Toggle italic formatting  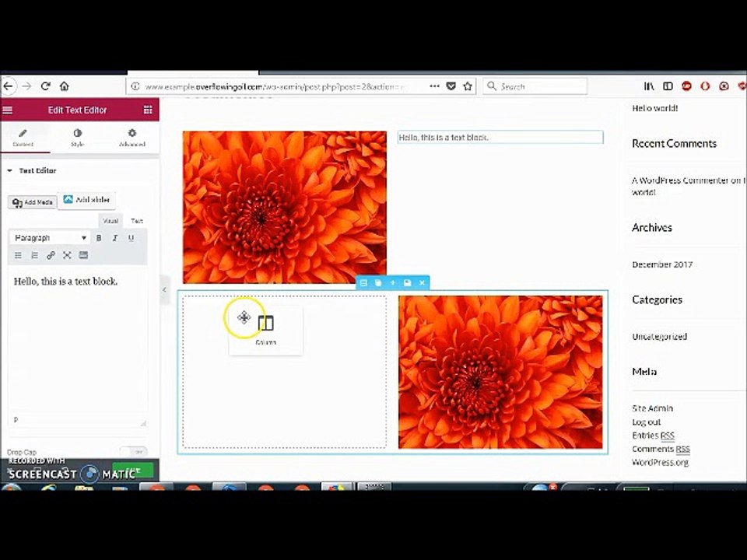tap(115, 238)
